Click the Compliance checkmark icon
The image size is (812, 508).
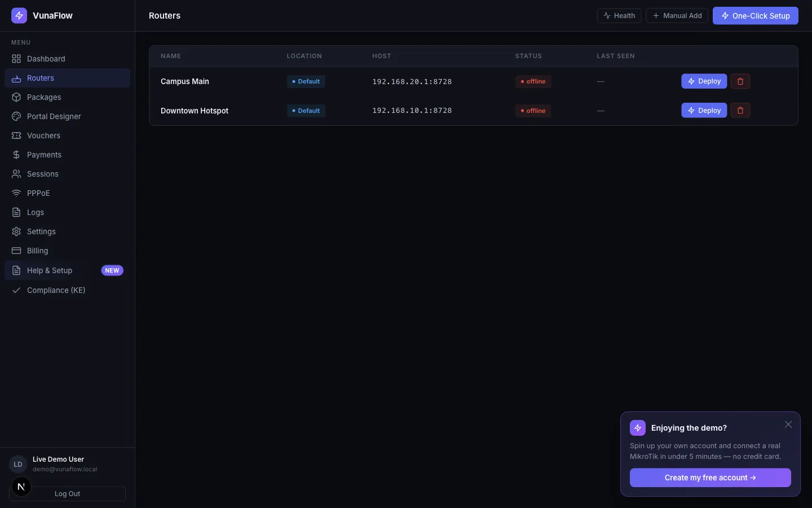(x=16, y=290)
